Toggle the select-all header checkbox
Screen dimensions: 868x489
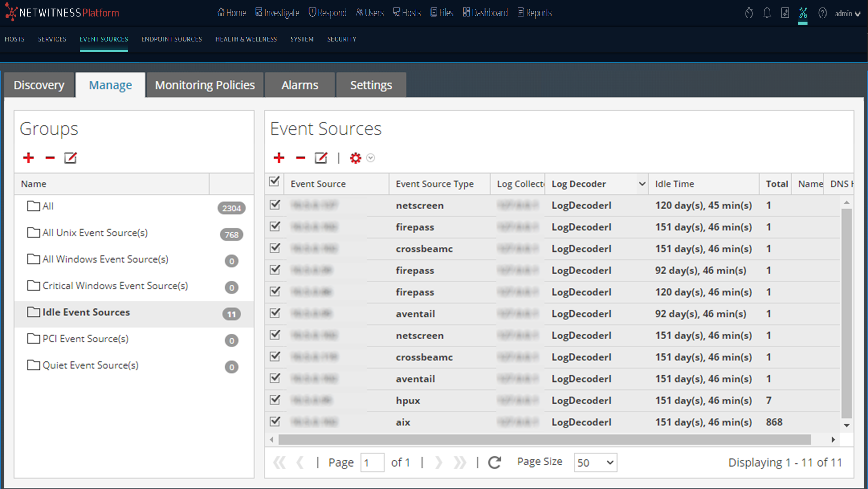(274, 181)
